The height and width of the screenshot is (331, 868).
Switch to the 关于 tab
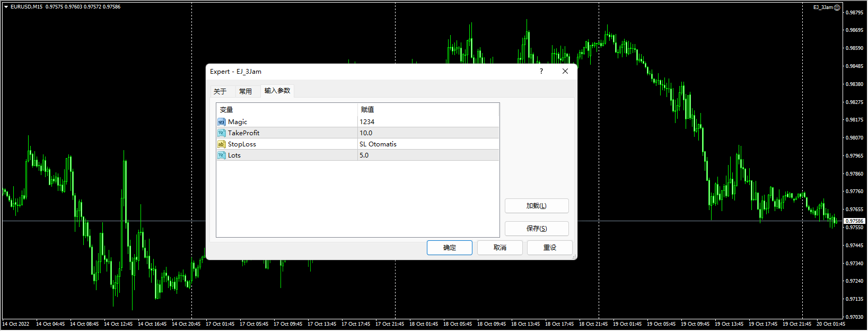coord(220,91)
